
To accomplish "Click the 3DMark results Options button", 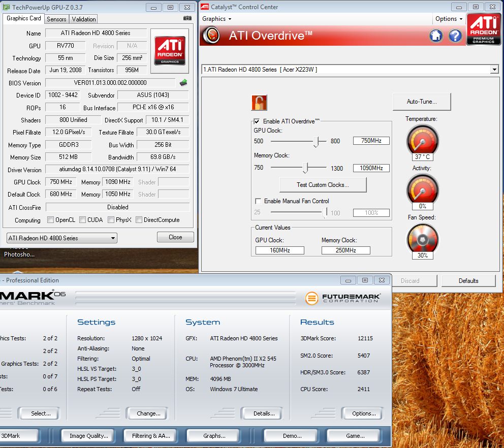I will (x=362, y=413).
